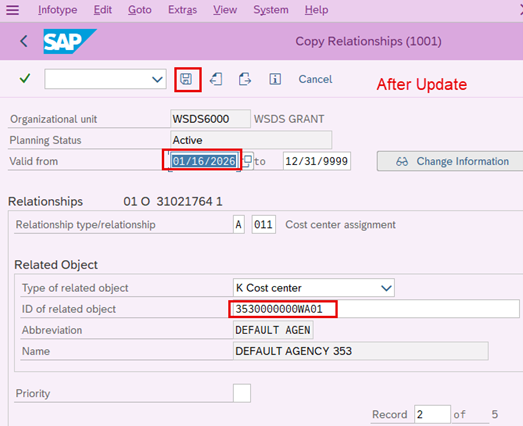This screenshot has height=426, width=523.
Task: Click the relationship type field A
Action: click(x=239, y=225)
